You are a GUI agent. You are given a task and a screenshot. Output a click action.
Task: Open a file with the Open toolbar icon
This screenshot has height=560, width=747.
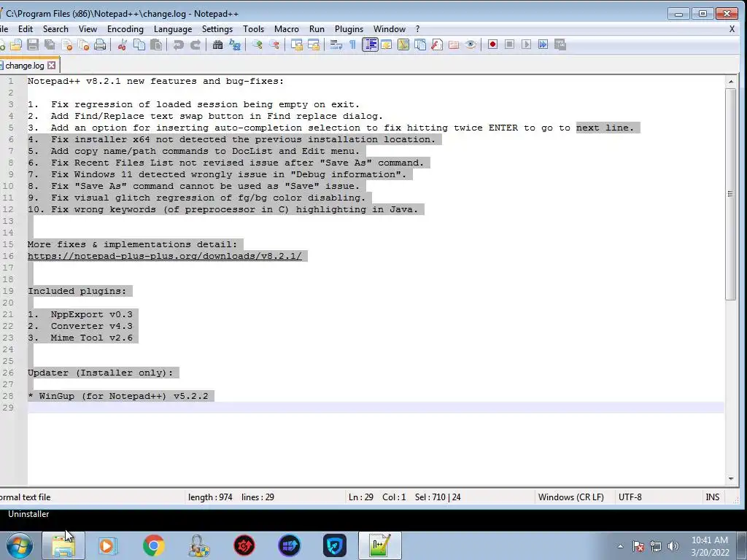(16, 44)
